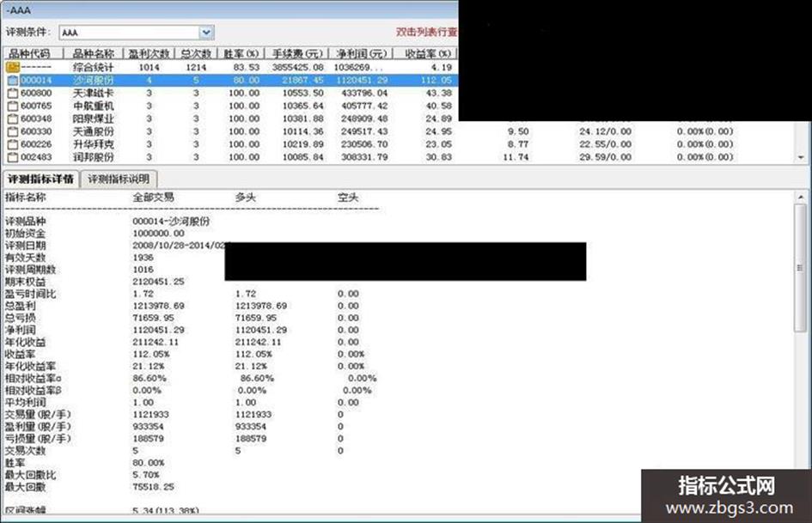The width and height of the screenshot is (812, 523).
Task: Select the 沙河股份 row name
Action: [93, 80]
